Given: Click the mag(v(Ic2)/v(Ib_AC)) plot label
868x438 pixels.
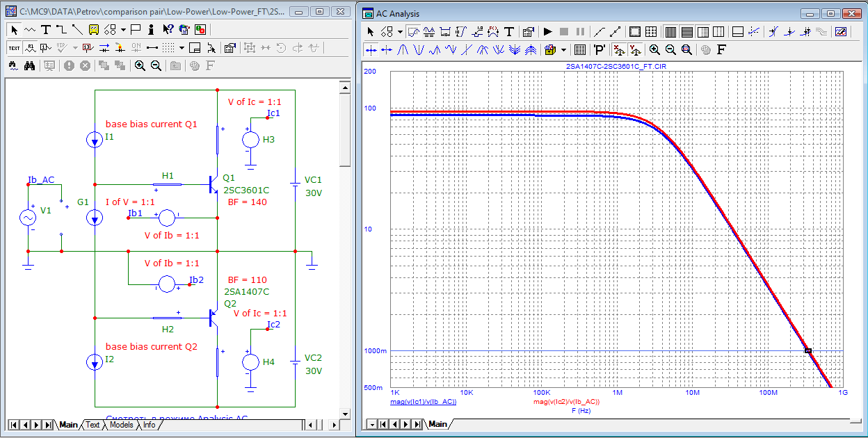Looking at the screenshot, I should (566, 402).
